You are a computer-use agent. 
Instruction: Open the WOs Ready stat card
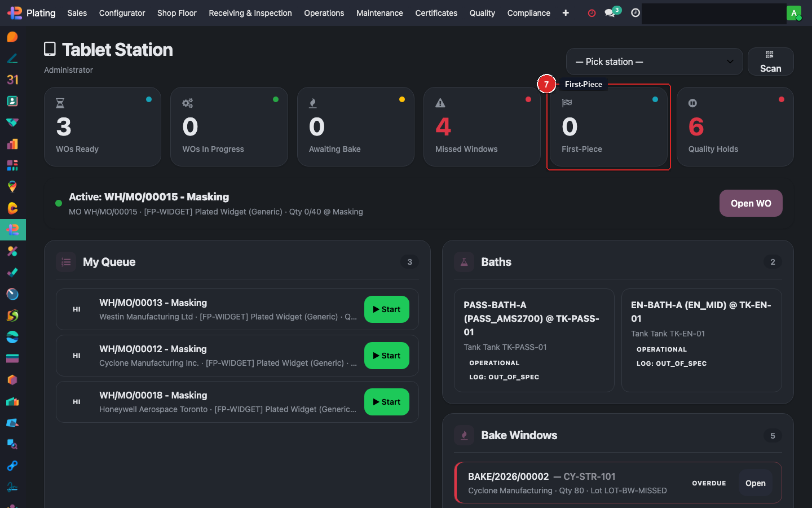[102, 127]
